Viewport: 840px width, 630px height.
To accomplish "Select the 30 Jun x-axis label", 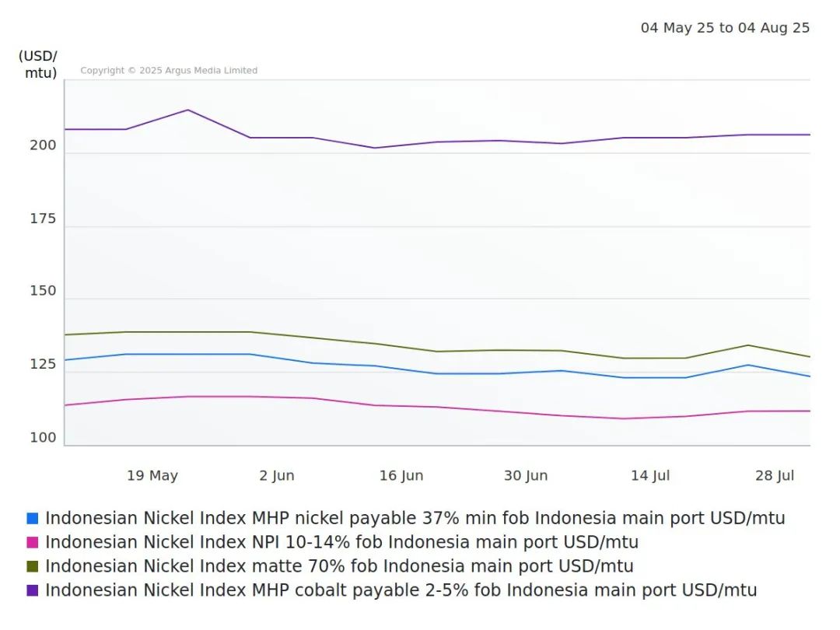I will [x=526, y=476].
